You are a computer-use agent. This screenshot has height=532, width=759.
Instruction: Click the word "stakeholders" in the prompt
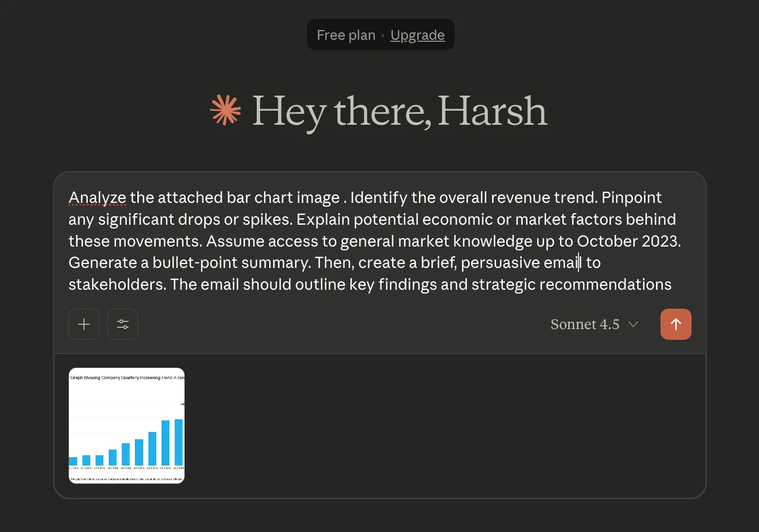pyautogui.click(x=116, y=284)
